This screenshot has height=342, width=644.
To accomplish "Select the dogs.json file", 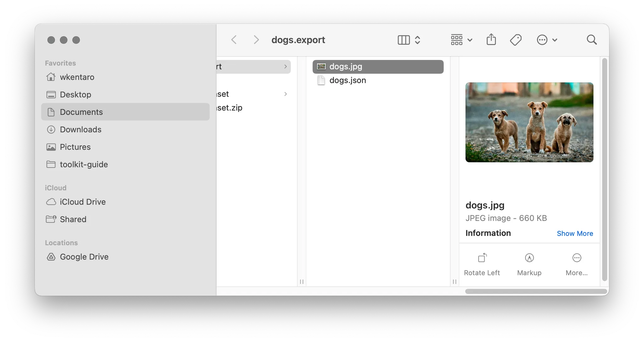I will (x=347, y=80).
